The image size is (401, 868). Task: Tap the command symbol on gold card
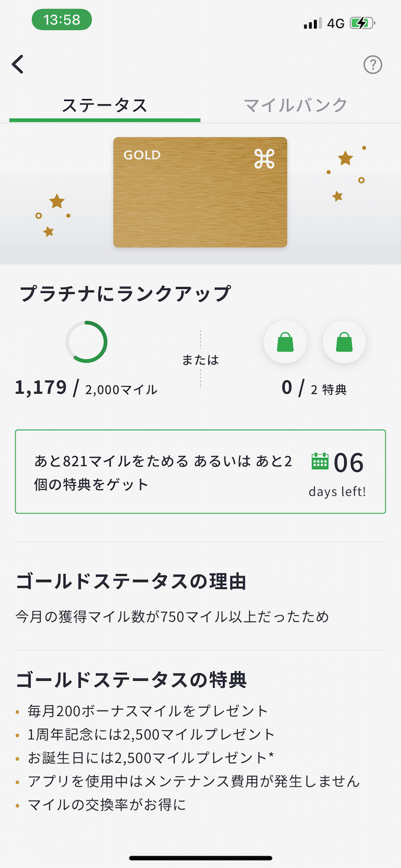click(264, 159)
